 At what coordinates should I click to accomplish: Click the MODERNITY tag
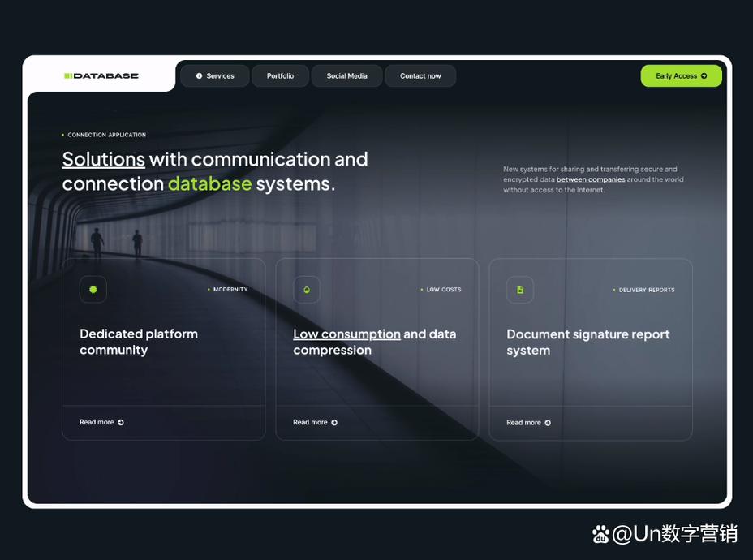230,290
